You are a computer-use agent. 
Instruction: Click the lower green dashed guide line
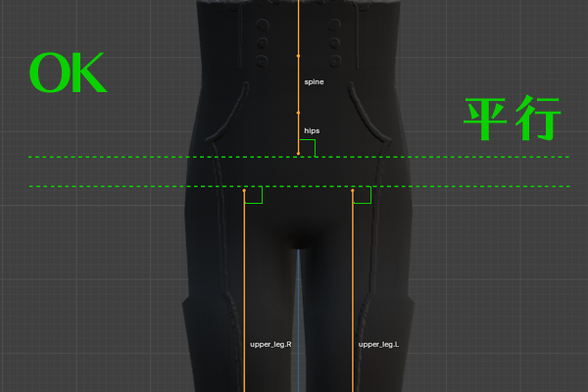118,186
